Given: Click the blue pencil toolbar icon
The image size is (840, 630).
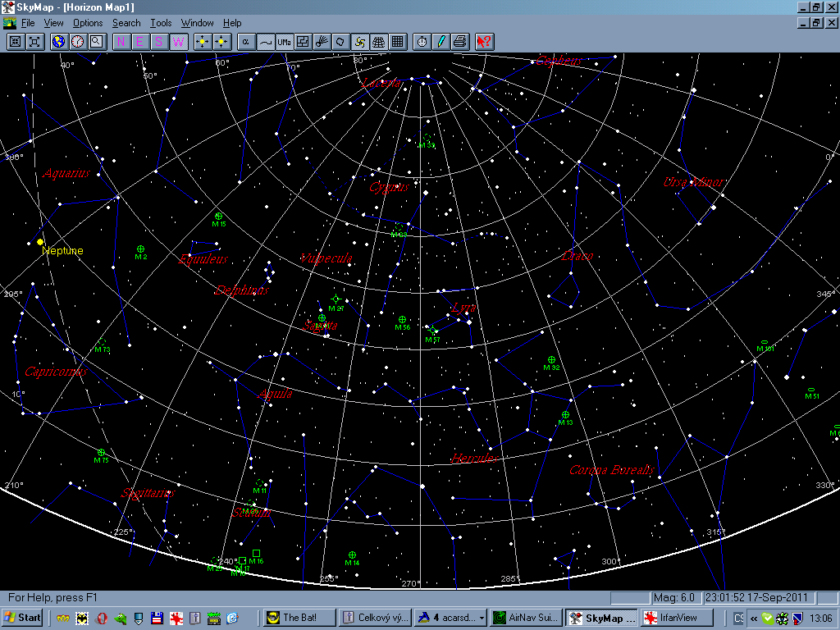Looking at the screenshot, I should (x=441, y=42).
